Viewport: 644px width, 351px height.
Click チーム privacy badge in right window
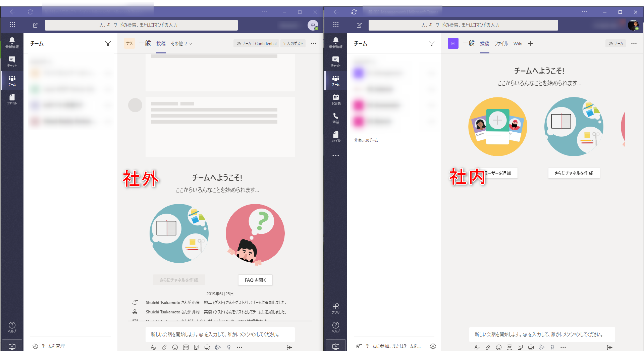tap(616, 44)
